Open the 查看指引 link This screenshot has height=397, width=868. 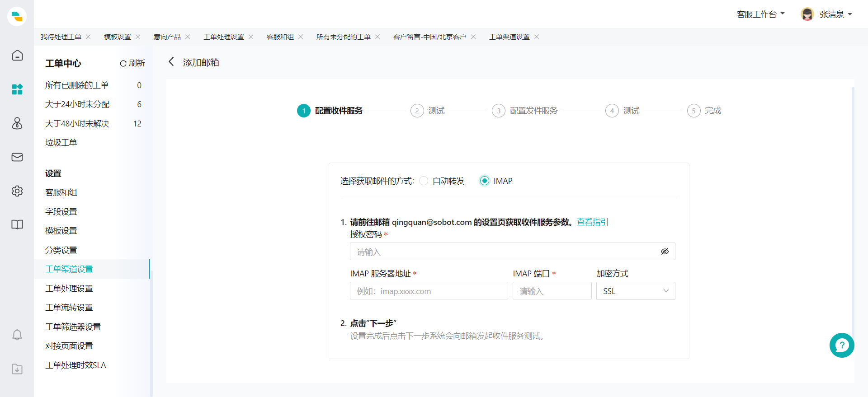592,222
